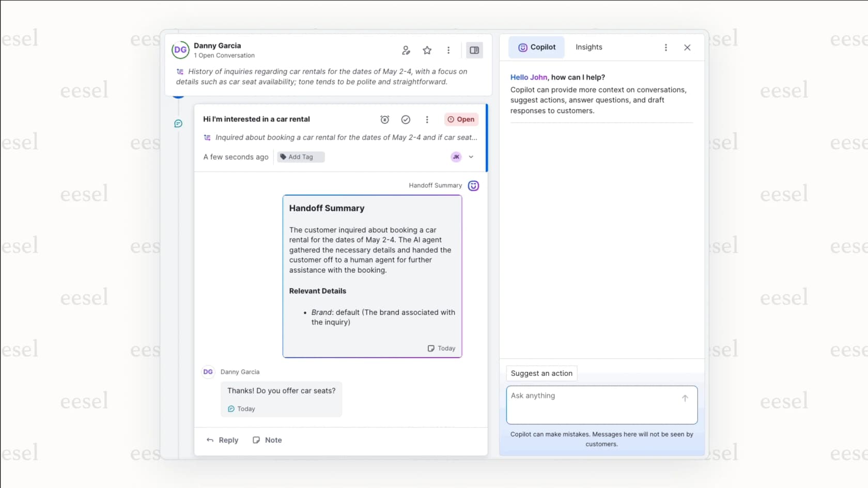The height and width of the screenshot is (488, 868).
Task: Click Danny Garcia's DG avatar in the header
Action: tap(180, 50)
